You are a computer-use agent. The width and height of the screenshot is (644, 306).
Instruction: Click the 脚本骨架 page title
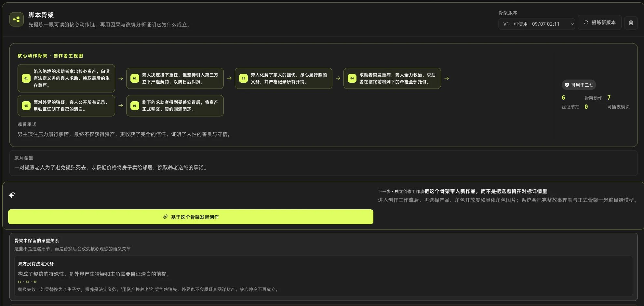(x=41, y=15)
